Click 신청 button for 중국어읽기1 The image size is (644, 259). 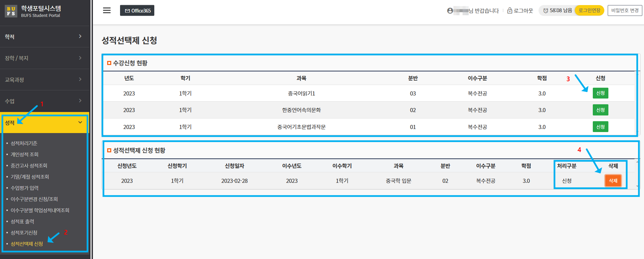click(x=600, y=93)
